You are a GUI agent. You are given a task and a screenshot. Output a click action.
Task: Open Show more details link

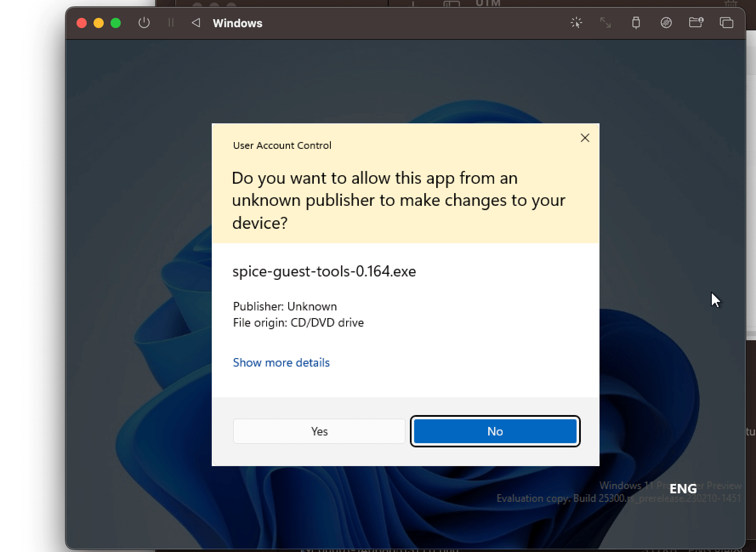coord(281,362)
